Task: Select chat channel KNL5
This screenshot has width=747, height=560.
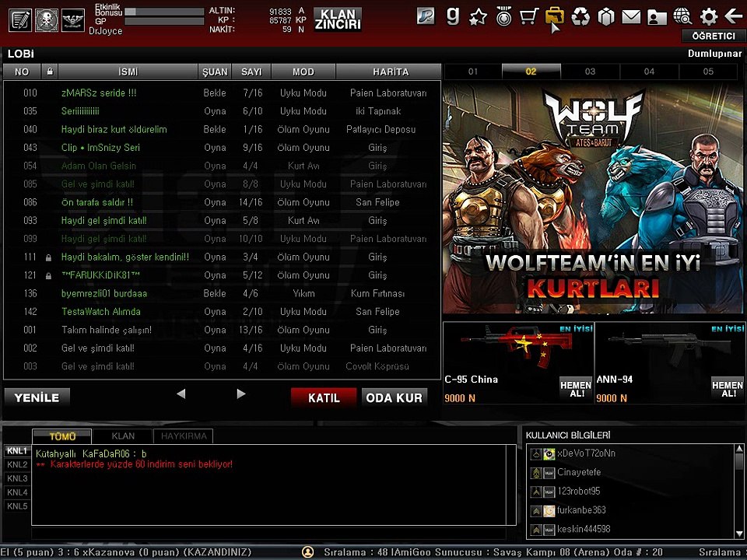Action: click(x=17, y=506)
